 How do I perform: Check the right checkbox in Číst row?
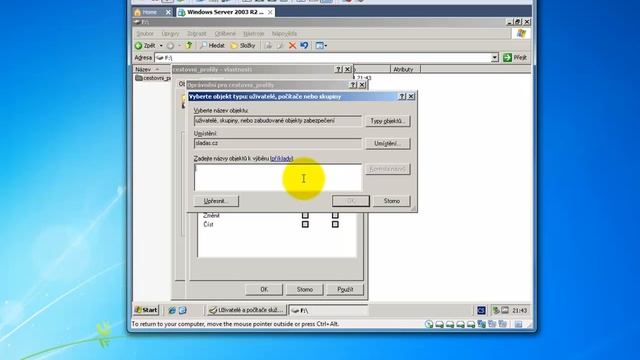[335, 224]
